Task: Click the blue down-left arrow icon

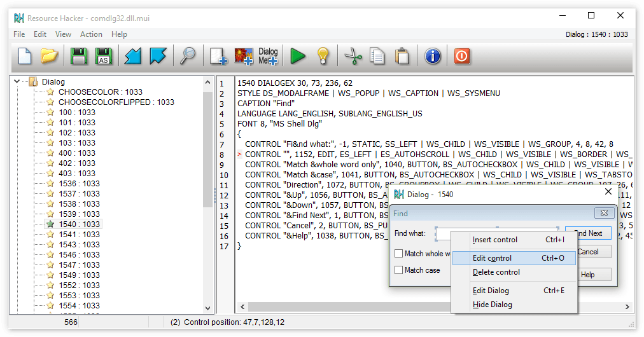Action: pyautogui.click(x=132, y=56)
